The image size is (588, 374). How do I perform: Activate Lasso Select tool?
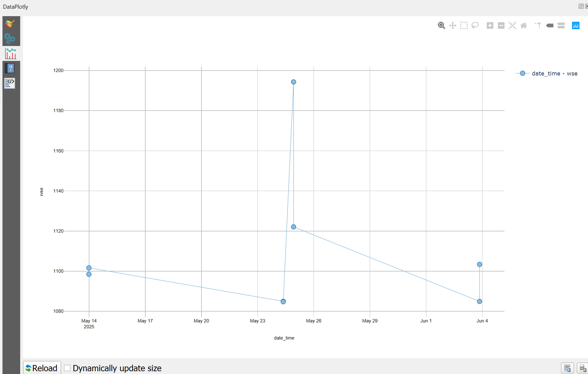tap(475, 25)
